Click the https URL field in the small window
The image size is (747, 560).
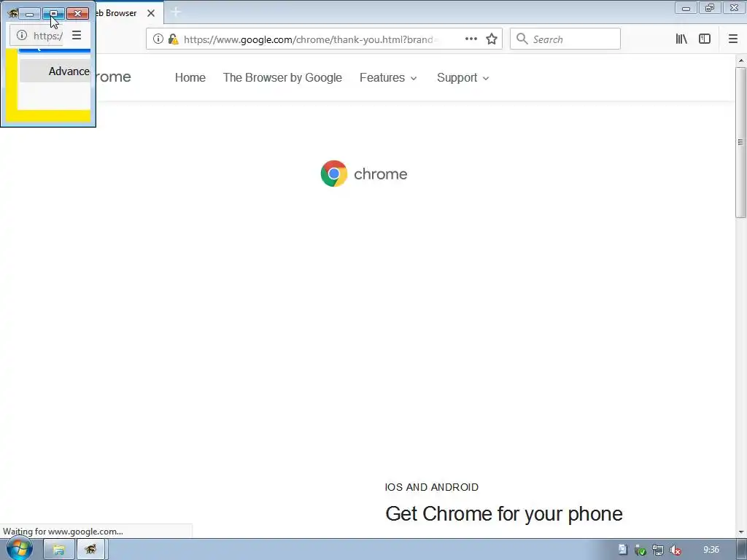pyautogui.click(x=47, y=36)
